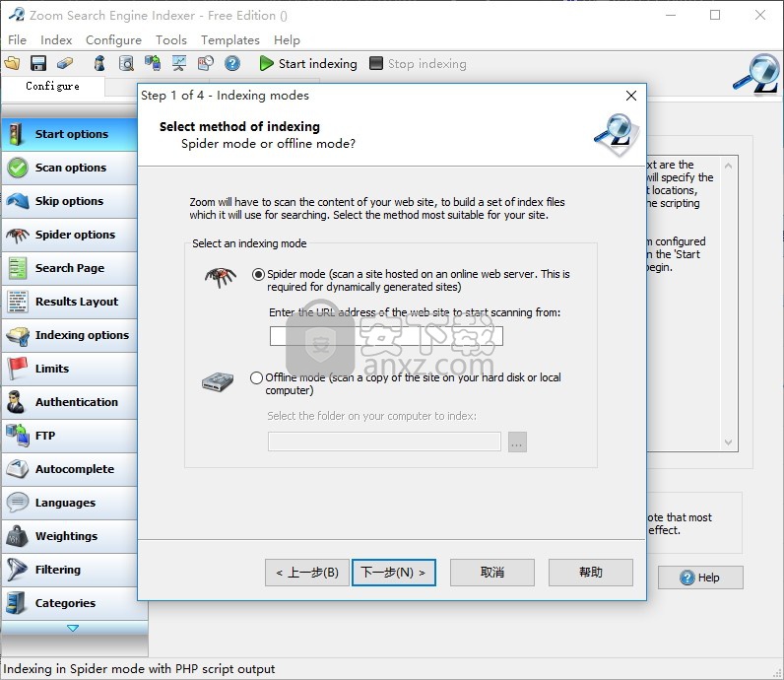Open Search Page settings in sidebar
The image size is (784, 680).
[70, 268]
